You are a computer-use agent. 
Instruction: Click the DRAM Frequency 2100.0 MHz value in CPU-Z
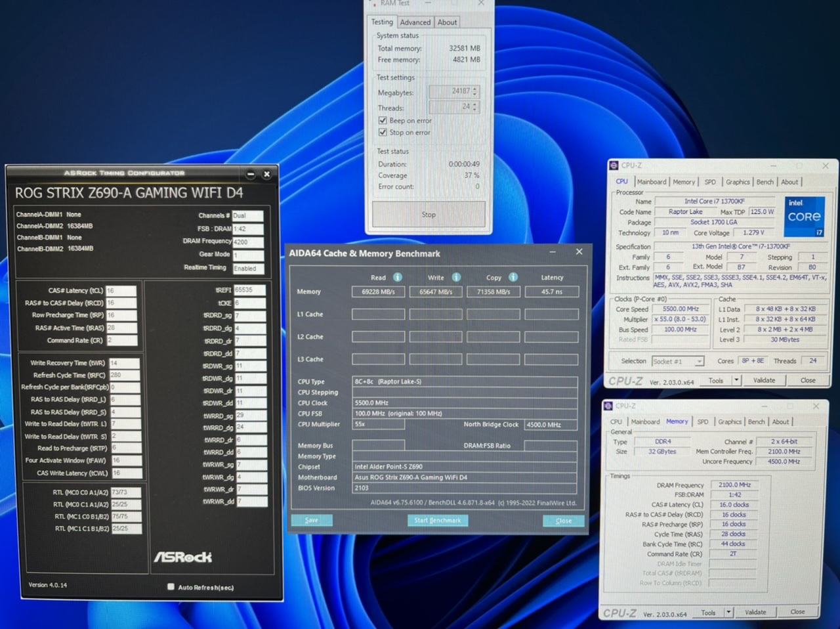coord(734,485)
